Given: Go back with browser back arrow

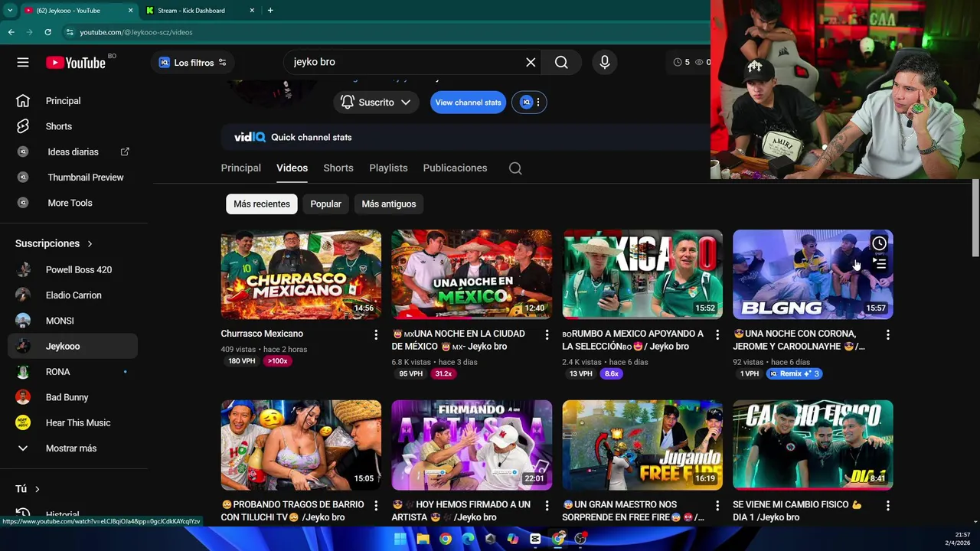Looking at the screenshot, I should point(11,32).
